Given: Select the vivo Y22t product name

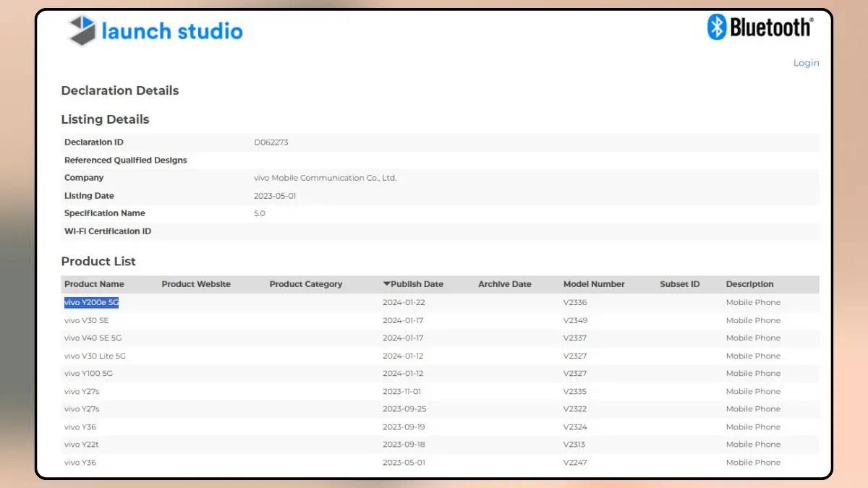Looking at the screenshot, I should coord(82,444).
